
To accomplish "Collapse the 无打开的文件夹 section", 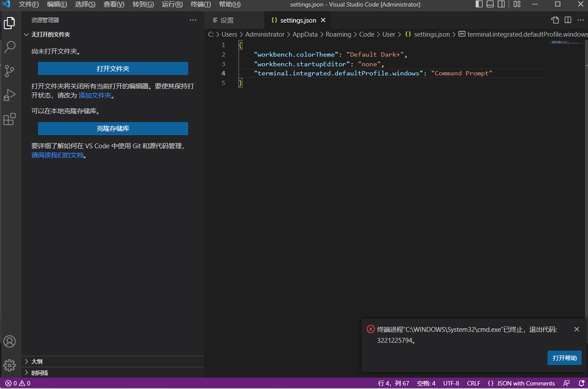I will [113, 35].
